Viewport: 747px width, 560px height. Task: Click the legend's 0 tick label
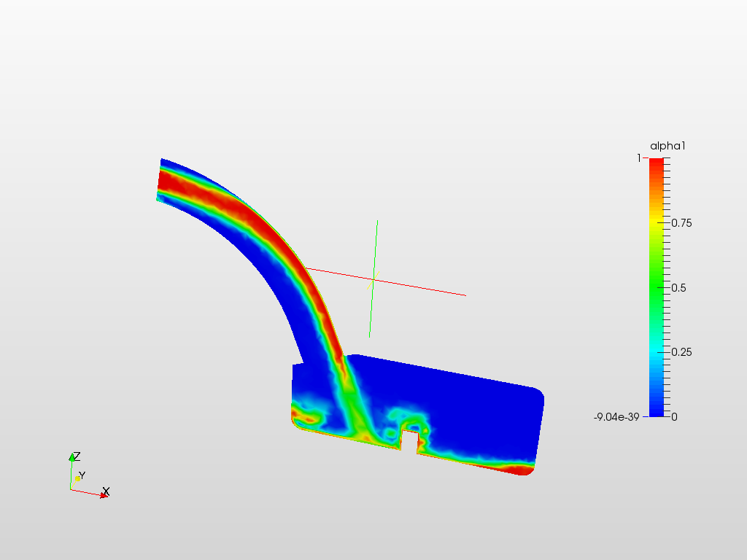click(x=674, y=417)
